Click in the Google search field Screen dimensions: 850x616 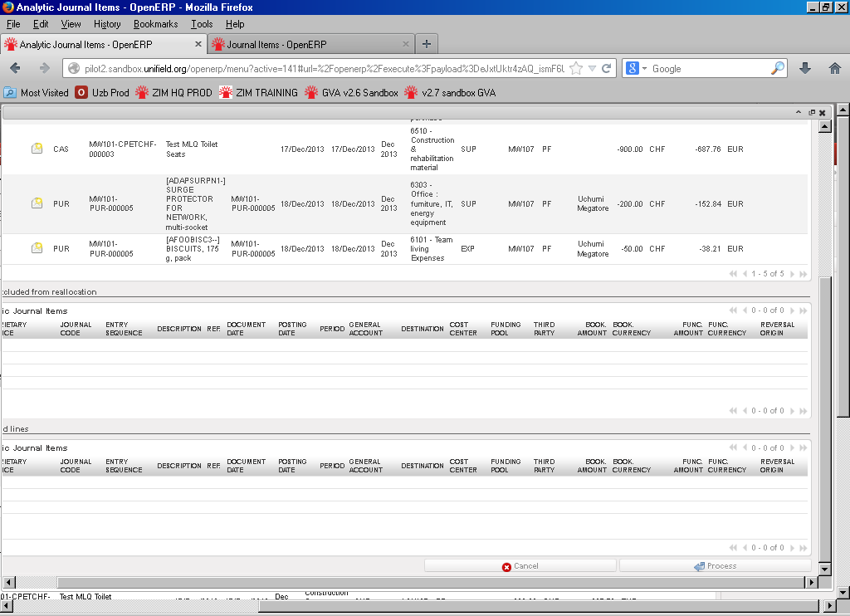(x=710, y=69)
